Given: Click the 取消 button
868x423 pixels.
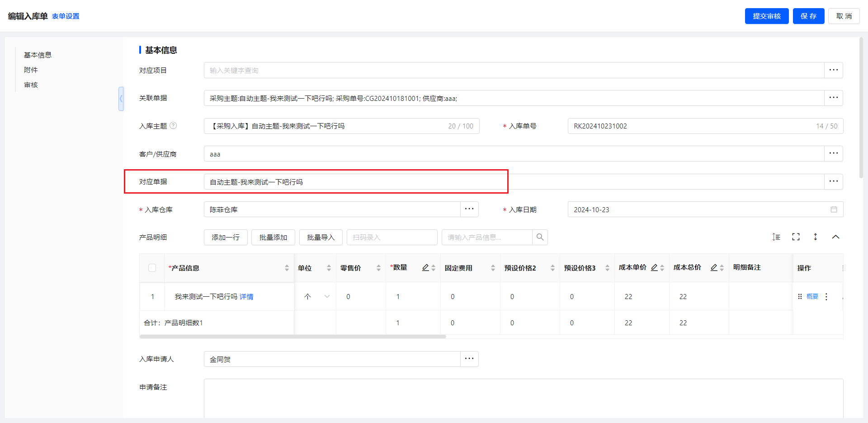Looking at the screenshot, I should tap(844, 16).
